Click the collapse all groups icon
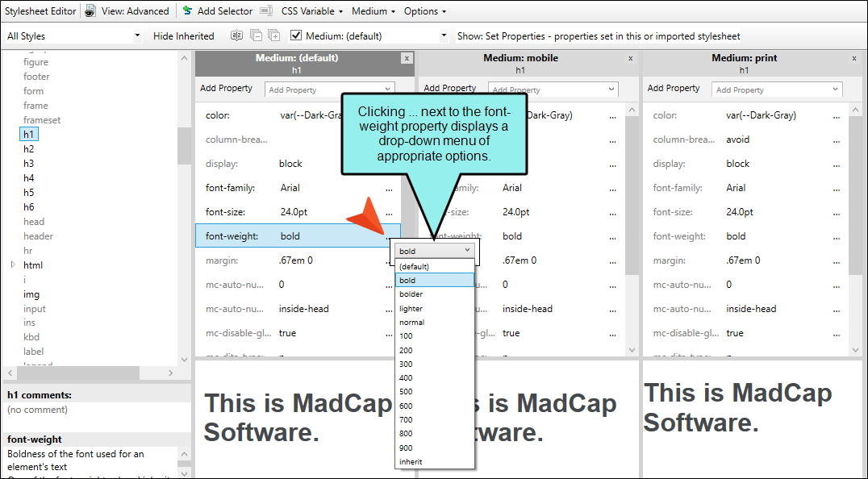This screenshot has width=868, height=479. [x=256, y=36]
